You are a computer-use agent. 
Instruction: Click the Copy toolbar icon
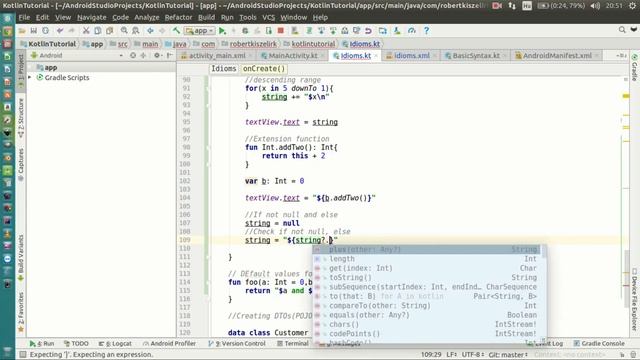[98, 31]
